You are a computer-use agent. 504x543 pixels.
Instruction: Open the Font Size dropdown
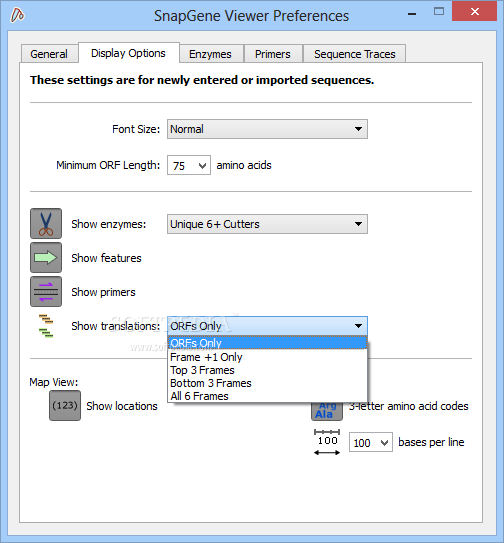click(267, 129)
